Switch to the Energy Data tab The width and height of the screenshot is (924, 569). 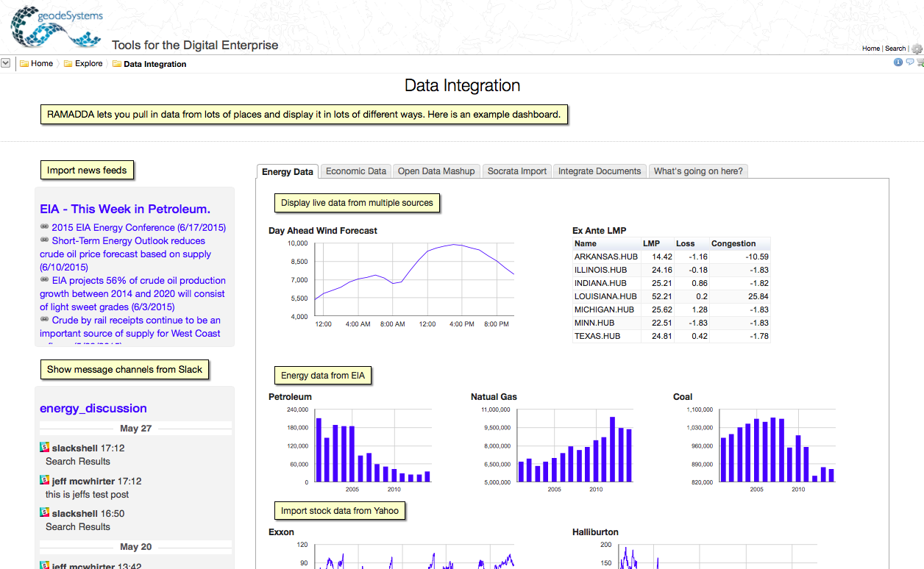(288, 171)
